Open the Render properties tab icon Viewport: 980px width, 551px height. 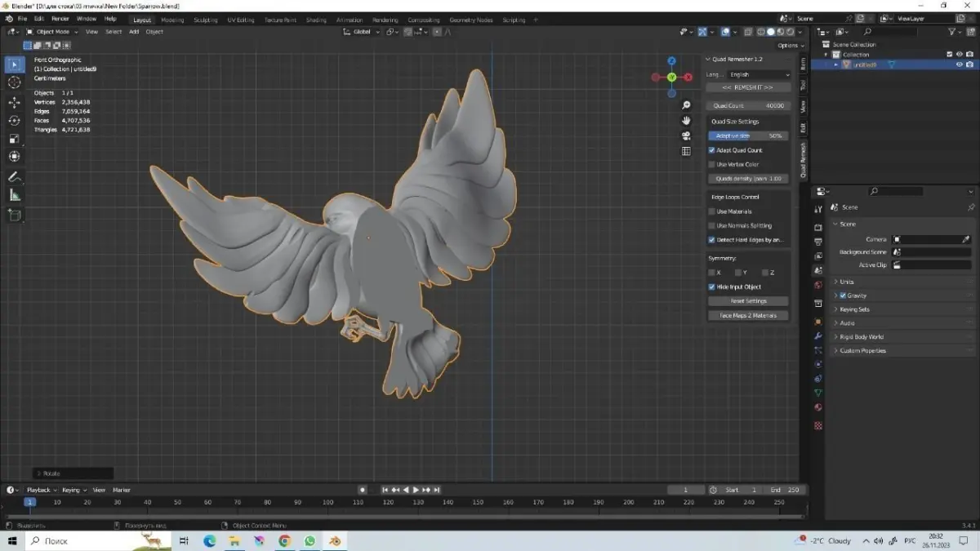(x=818, y=228)
